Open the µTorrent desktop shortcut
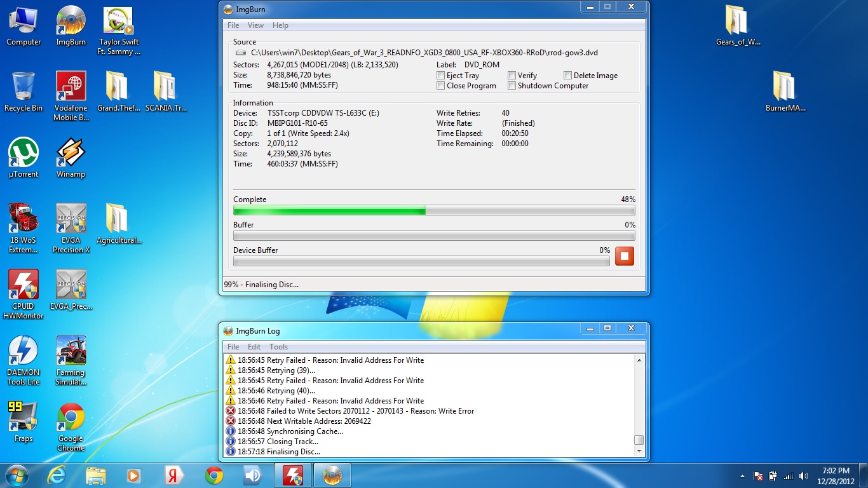868x488 pixels. pos(24,159)
